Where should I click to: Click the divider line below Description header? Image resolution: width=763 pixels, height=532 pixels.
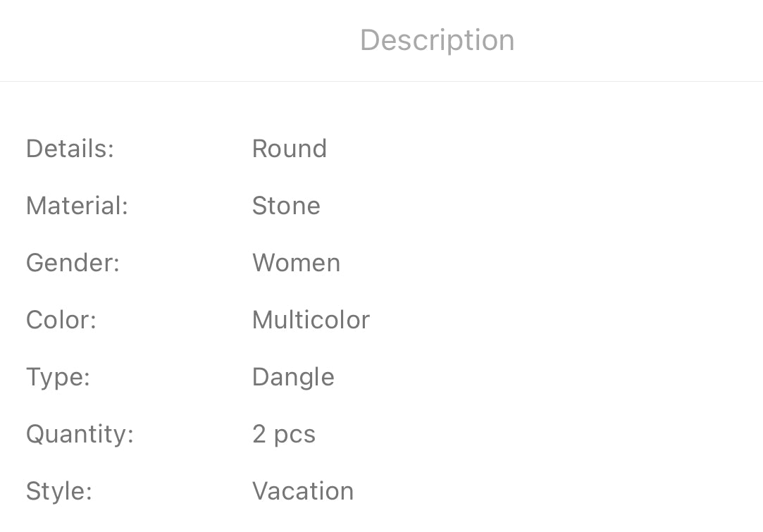(381, 81)
